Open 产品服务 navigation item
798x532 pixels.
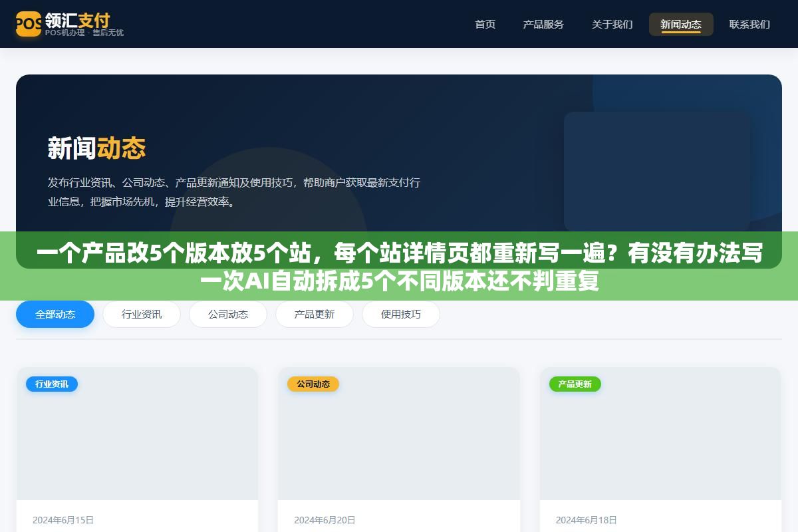click(543, 24)
